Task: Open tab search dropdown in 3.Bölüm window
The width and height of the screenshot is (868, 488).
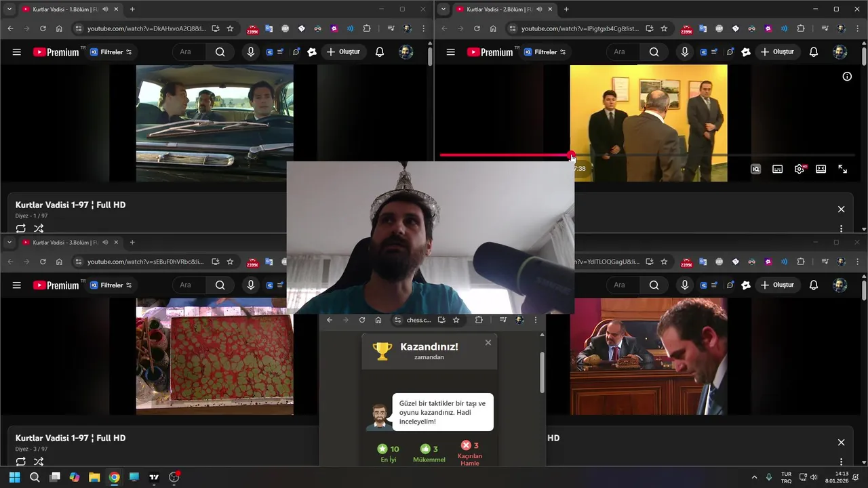Action: click(9, 243)
